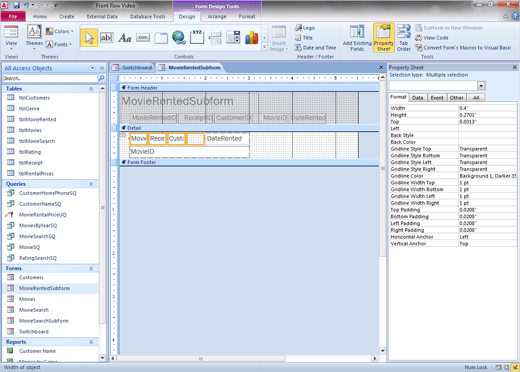Collapse the Tables group
The image size is (520, 372).
[x=91, y=89]
